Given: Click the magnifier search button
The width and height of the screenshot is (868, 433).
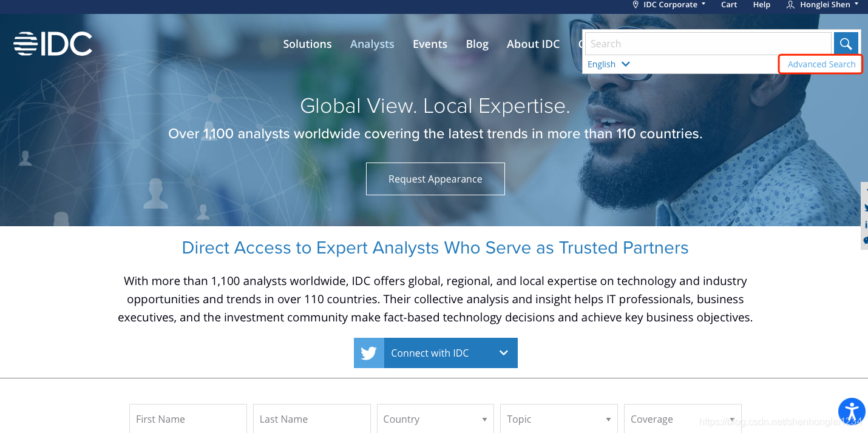Looking at the screenshot, I should click(x=846, y=44).
